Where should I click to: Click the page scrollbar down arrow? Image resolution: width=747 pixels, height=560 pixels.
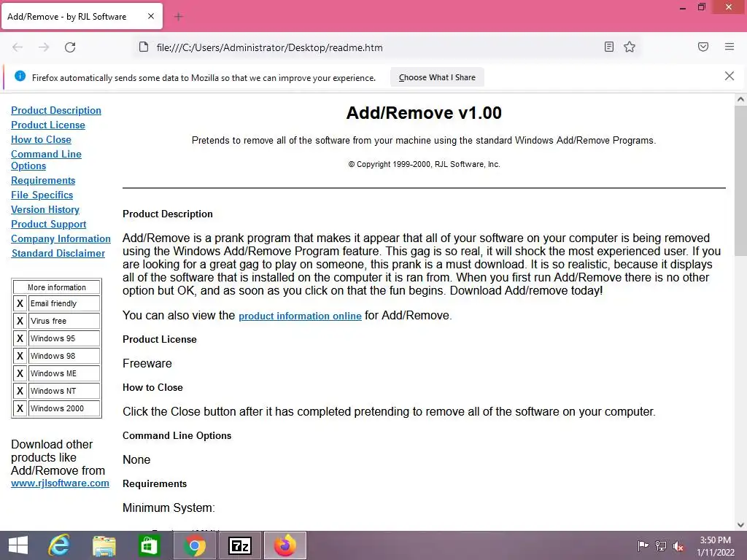coord(740,525)
